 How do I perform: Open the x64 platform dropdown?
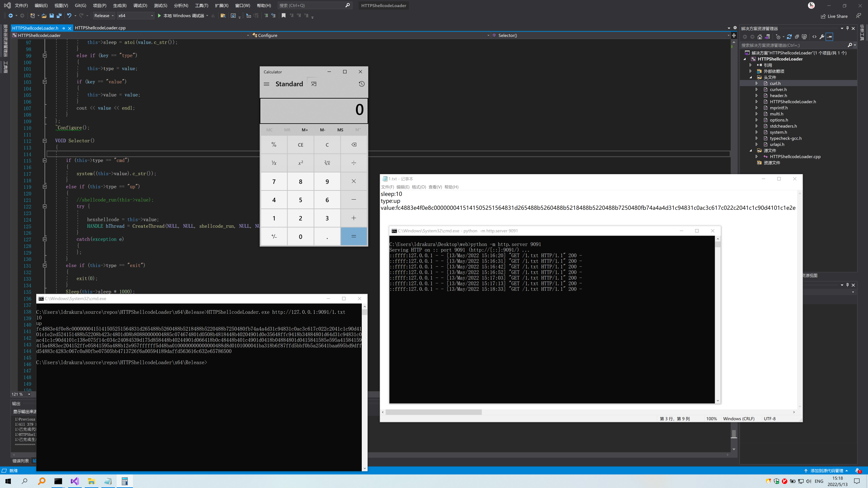coord(136,16)
